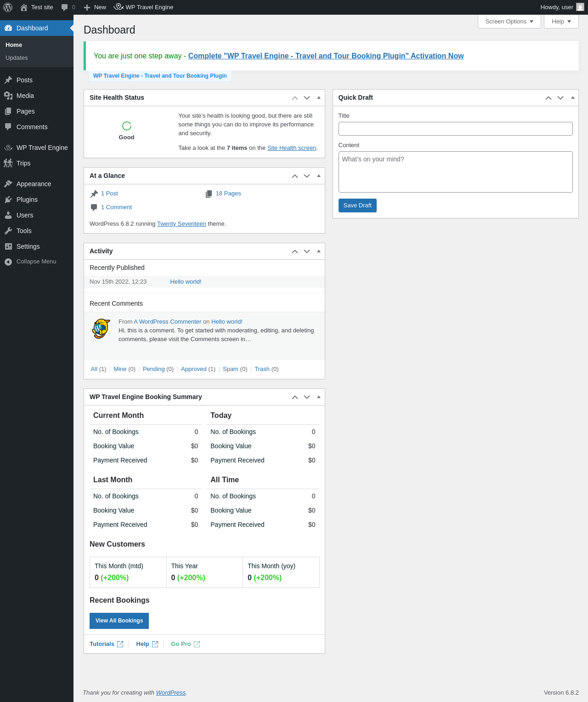The width and height of the screenshot is (588, 702).
Task: Open Settings via sliders icon
Action: [x=8, y=246]
